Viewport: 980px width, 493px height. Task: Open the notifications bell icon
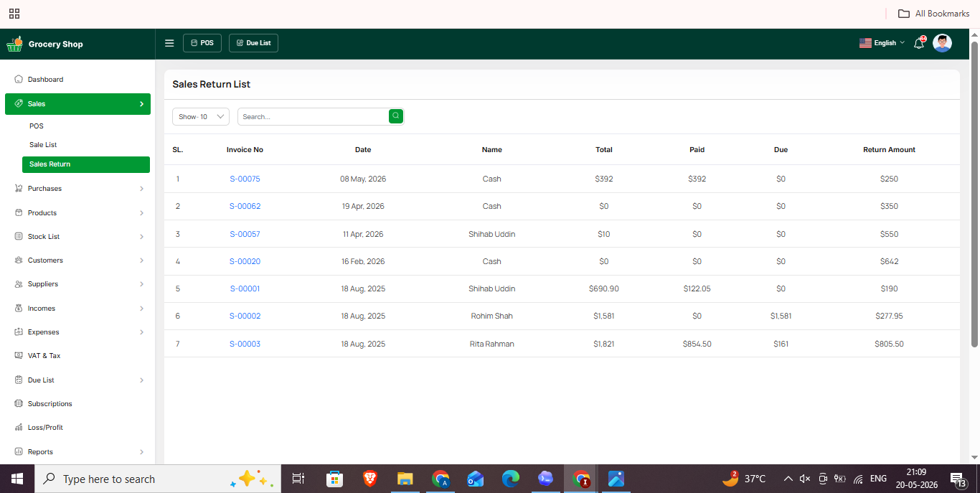(919, 43)
